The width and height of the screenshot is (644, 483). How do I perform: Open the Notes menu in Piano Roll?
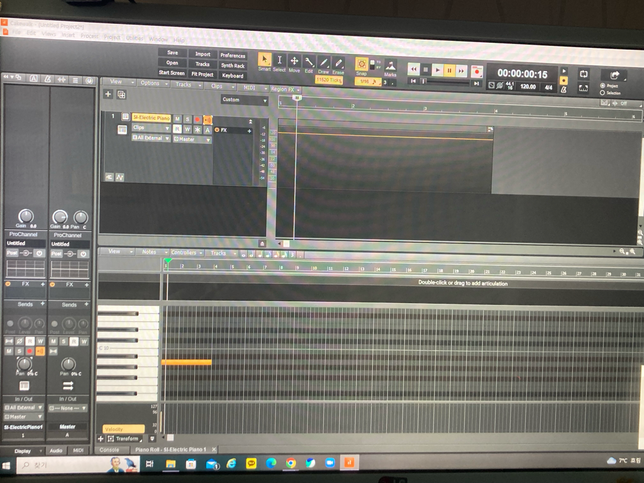point(150,253)
